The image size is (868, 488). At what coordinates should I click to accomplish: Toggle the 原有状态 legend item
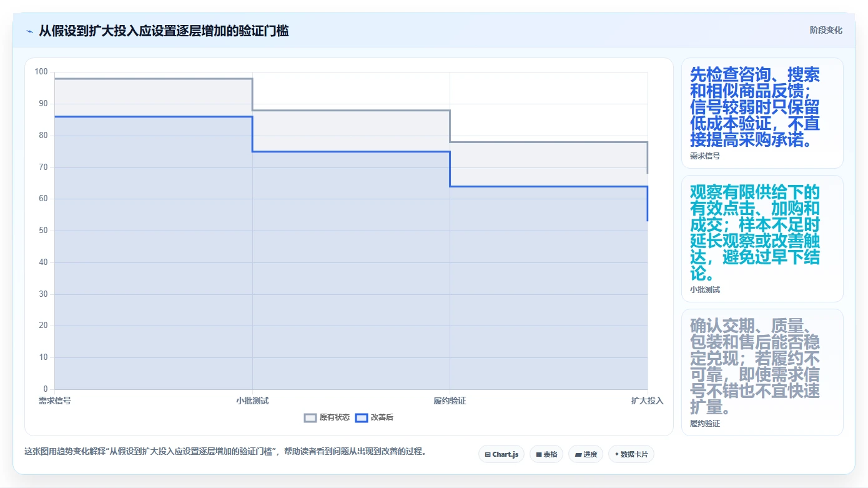327,417
